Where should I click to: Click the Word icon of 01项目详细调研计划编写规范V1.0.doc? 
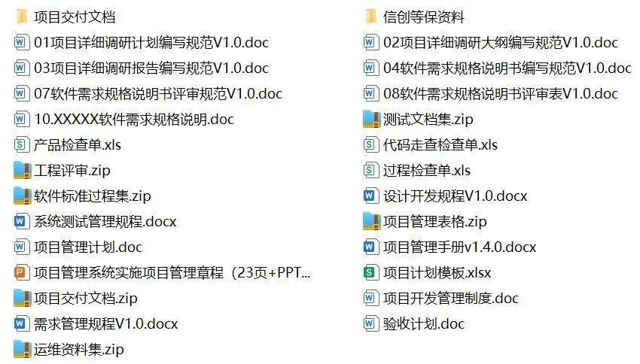click(x=21, y=42)
